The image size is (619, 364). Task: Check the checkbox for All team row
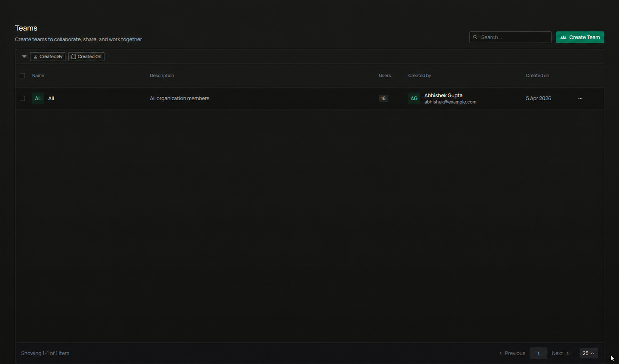[x=22, y=98]
